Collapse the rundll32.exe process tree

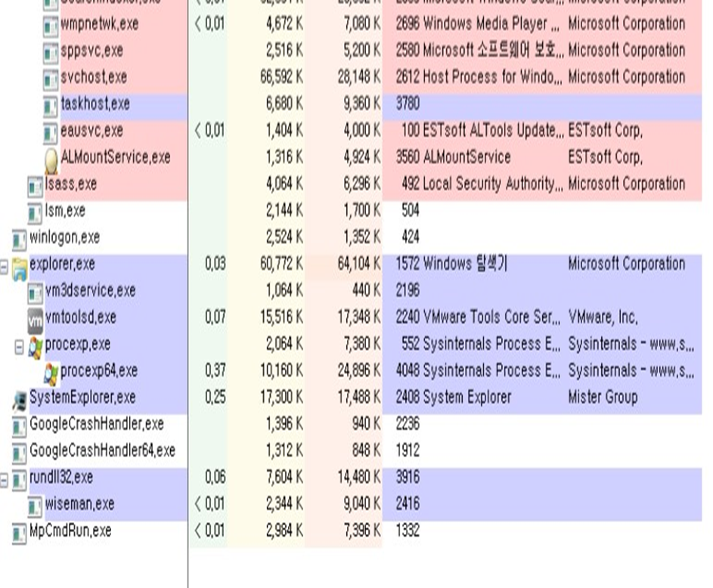click(4, 481)
